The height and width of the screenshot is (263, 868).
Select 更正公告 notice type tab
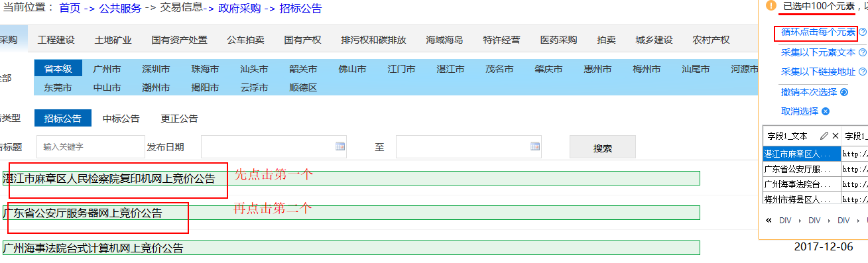click(x=179, y=119)
